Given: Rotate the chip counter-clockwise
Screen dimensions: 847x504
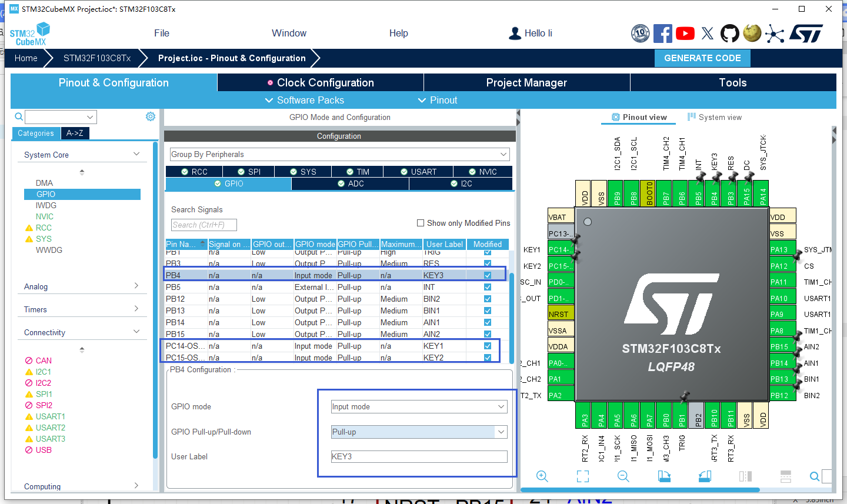Looking at the screenshot, I should (705, 476).
